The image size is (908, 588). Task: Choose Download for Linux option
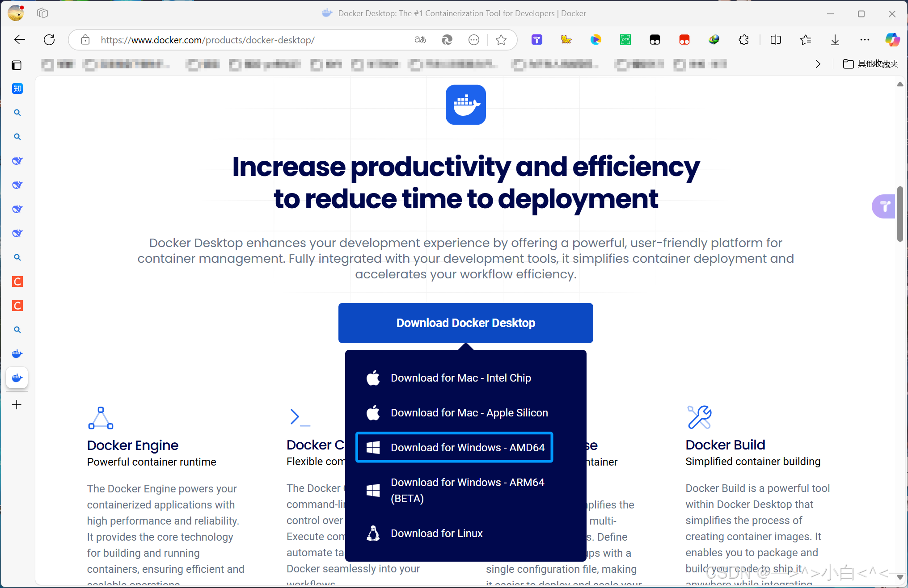436,533
